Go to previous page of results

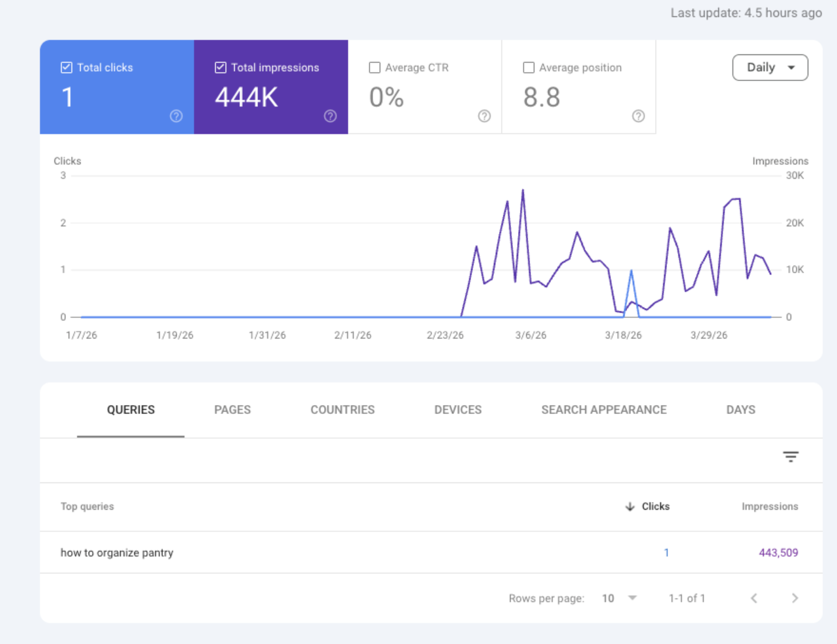click(754, 598)
